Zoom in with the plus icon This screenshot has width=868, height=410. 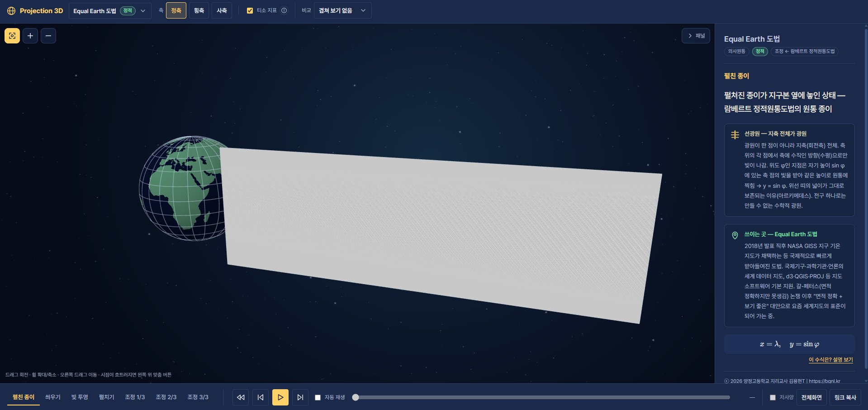point(30,36)
